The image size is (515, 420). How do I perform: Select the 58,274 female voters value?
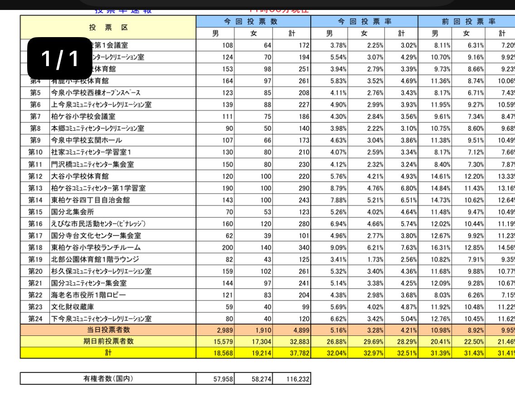point(254,379)
